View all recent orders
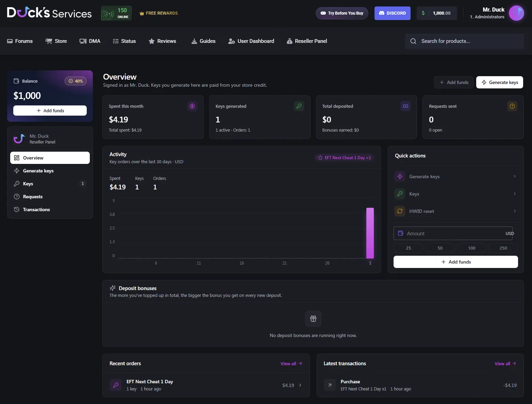 click(291, 364)
